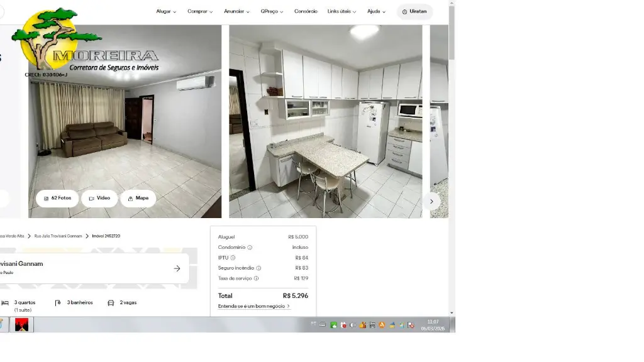Click the IPTU info icon
This screenshot has height=362, width=644.
pyautogui.click(x=233, y=258)
